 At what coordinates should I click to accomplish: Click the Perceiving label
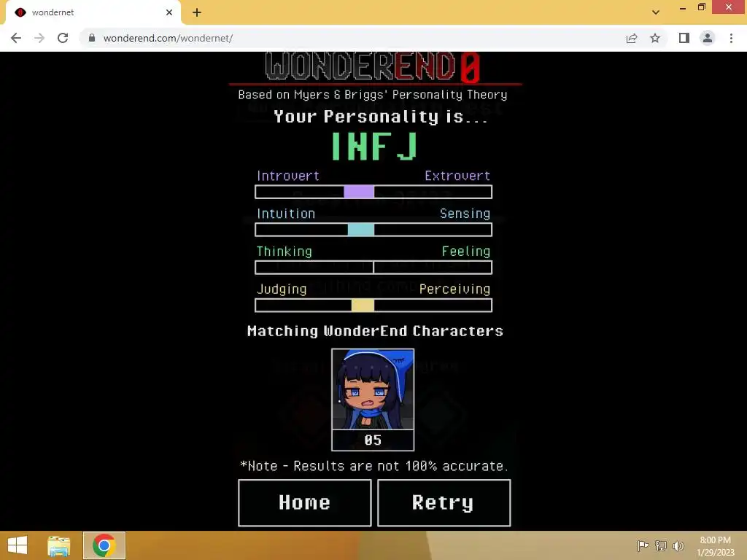(454, 289)
